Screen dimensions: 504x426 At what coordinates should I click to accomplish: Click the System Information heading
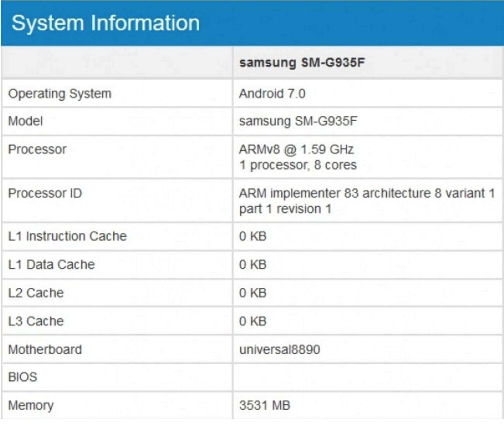tap(105, 23)
